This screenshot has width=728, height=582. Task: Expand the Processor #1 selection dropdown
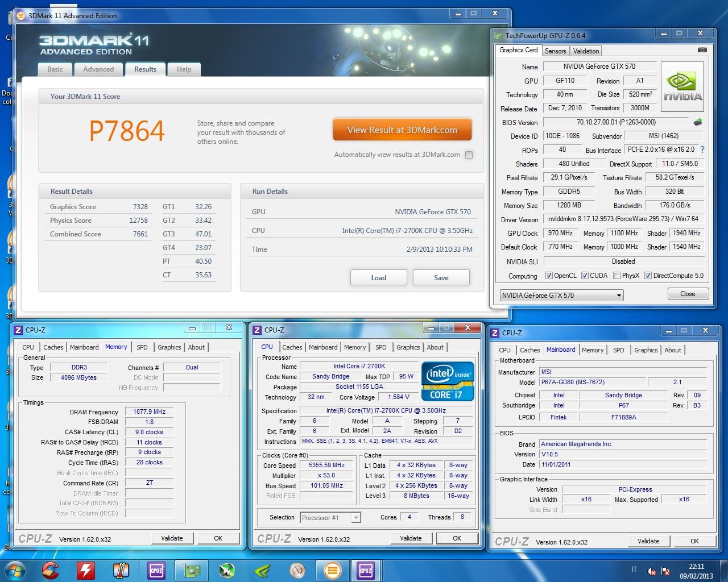coord(355,518)
